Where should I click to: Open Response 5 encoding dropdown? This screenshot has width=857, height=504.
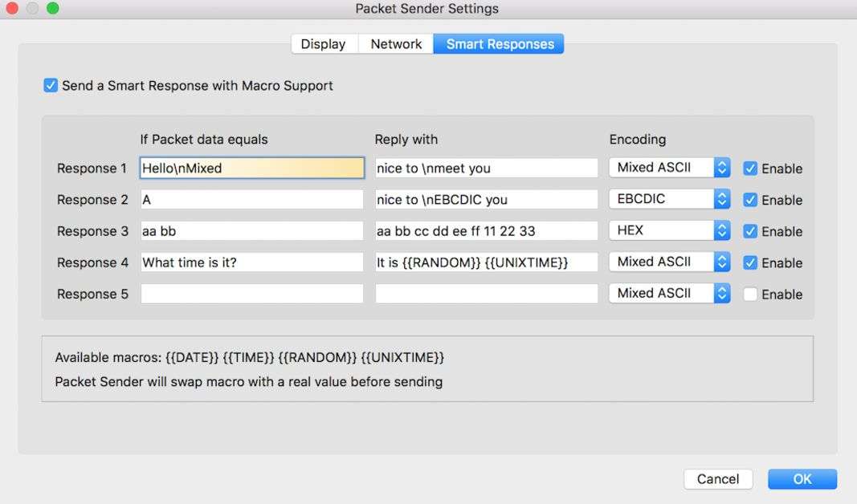(670, 293)
